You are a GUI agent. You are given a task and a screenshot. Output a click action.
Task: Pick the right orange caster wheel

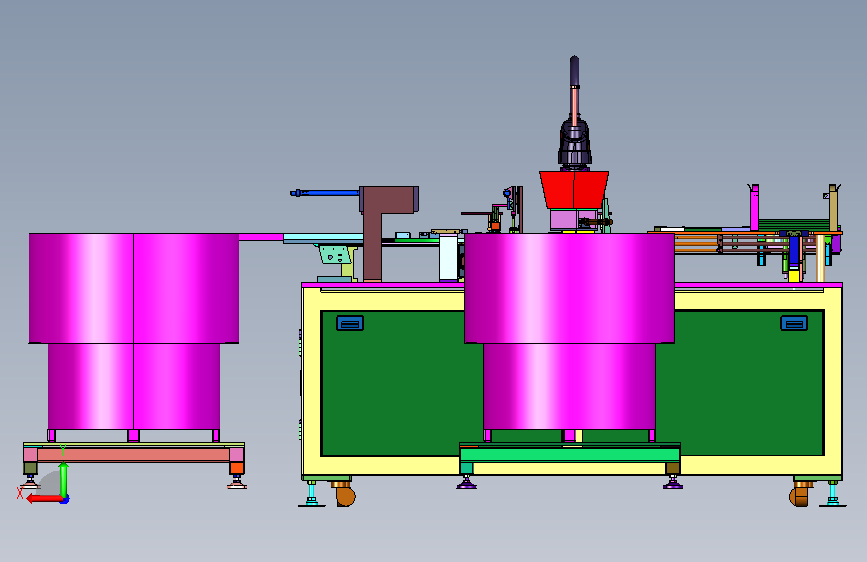click(798, 495)
